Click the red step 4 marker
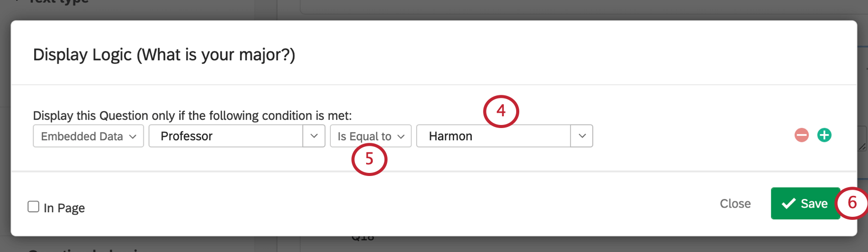This screenshot has height=252, width=868. pyautogui.click(x=501, y=111)
